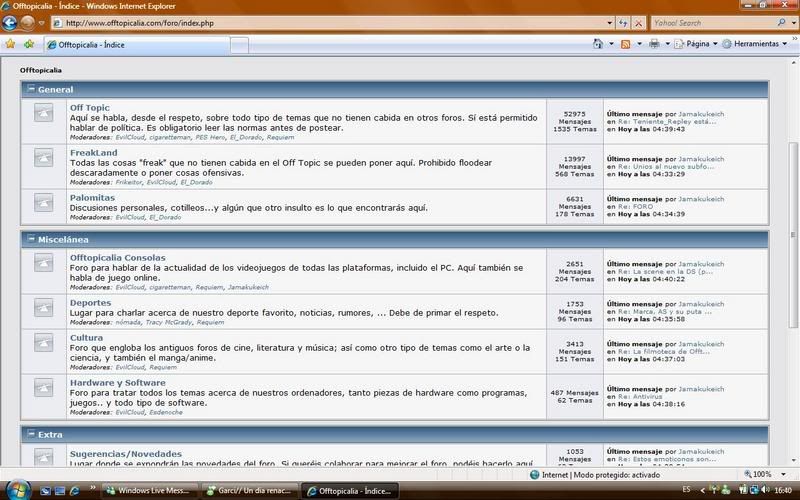
Task: Click the browser Back button
Action: (13, 22)
